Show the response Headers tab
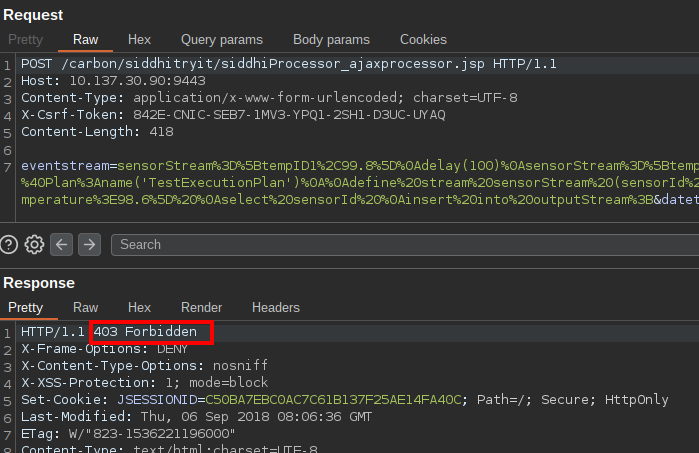The image size is (699, 453). coord(275,307)
